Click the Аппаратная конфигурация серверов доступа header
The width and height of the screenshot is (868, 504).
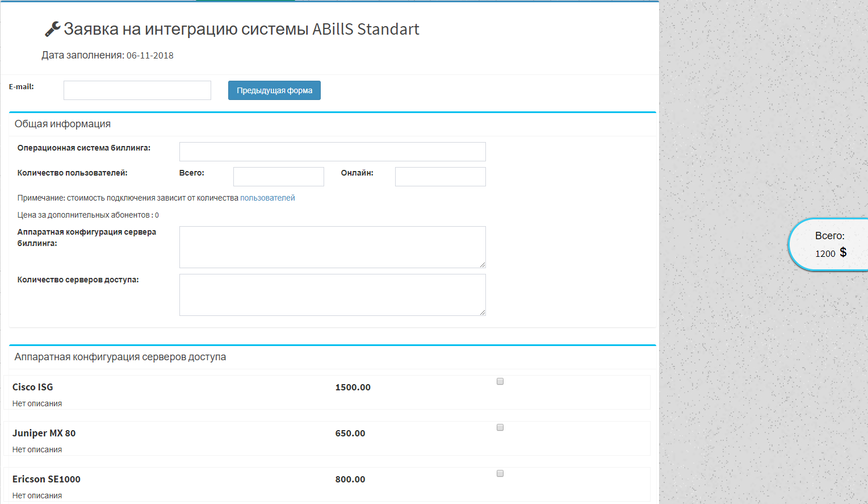[x=120, y=357]
